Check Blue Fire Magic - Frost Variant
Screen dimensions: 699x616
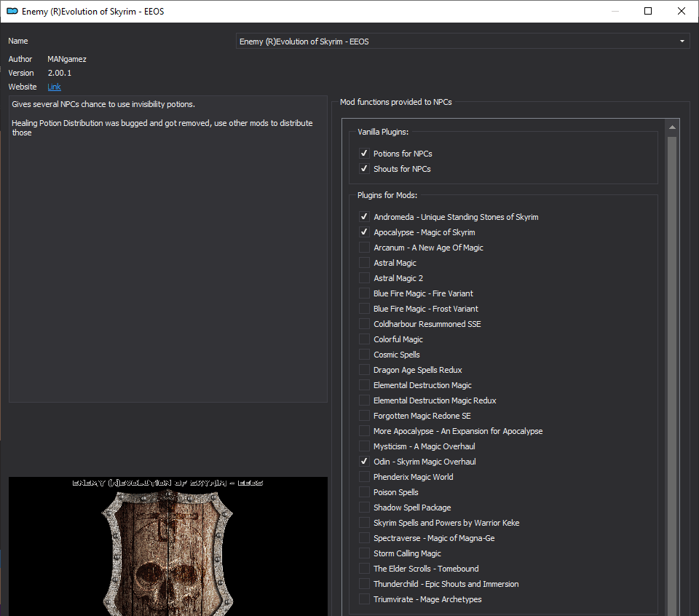click(364, 309)
